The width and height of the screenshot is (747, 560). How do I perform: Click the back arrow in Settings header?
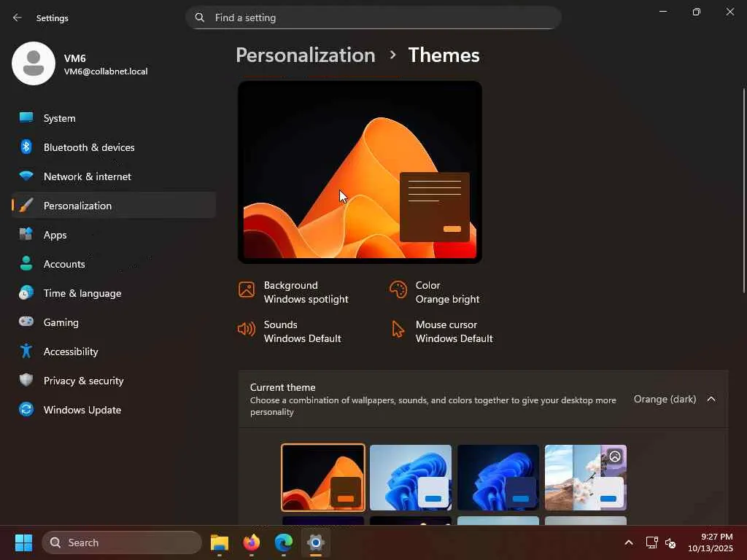[18, 17]
